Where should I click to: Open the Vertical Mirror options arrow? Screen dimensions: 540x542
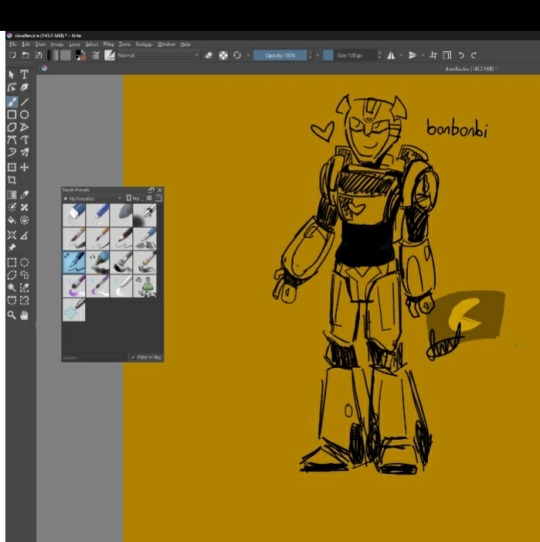click(x=423, y=55)
